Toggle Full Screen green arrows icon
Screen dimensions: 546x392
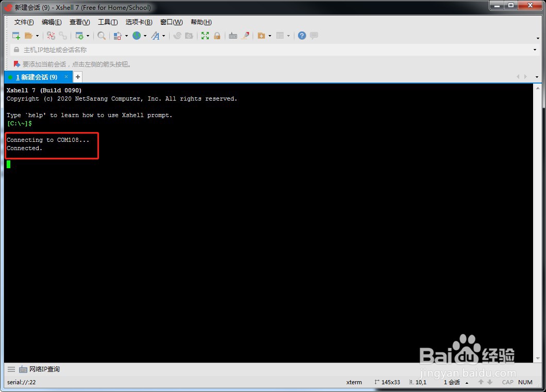point(205,36)
